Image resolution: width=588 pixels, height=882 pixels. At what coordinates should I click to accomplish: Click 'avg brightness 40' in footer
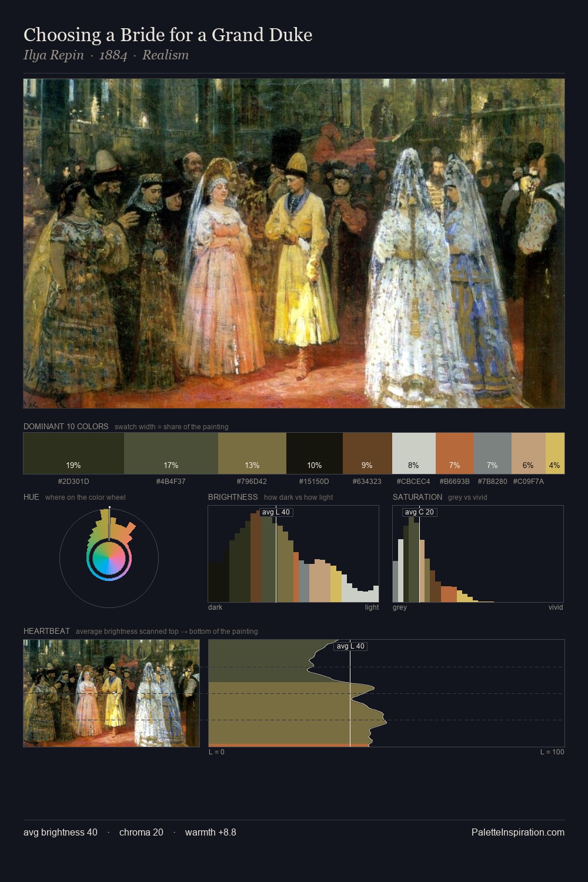pyautogui.click(x=61, y=833)
